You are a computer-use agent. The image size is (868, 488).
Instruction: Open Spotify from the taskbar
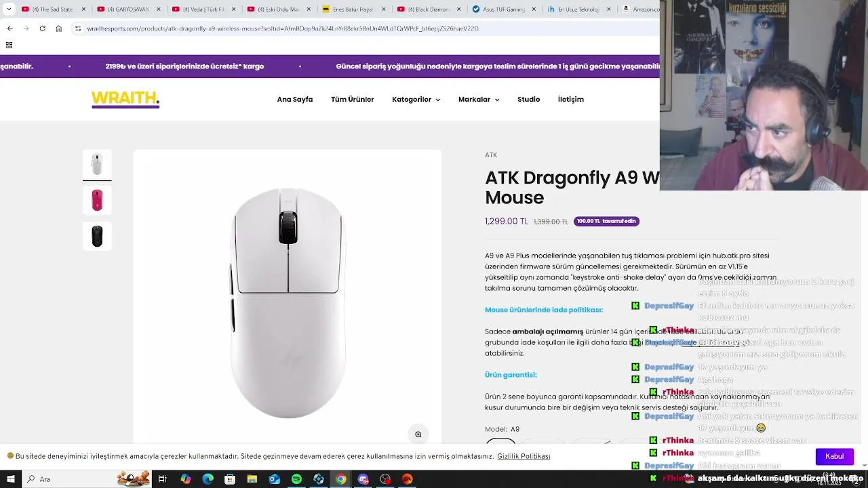296,479
